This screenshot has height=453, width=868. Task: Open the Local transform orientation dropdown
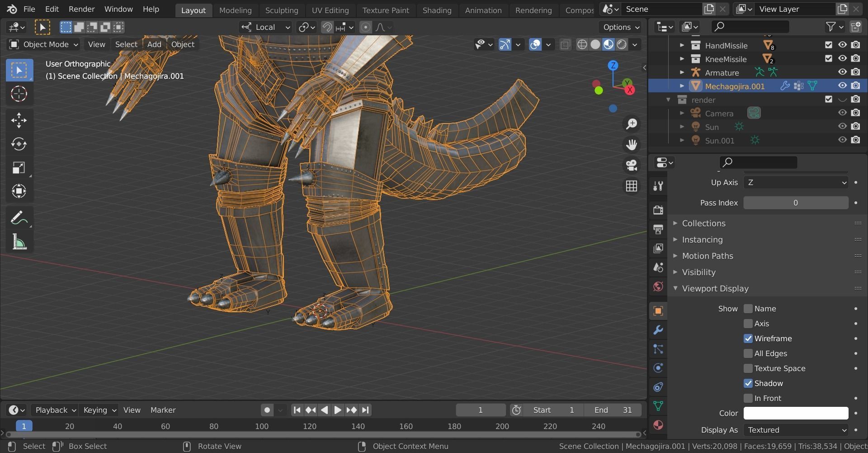pos(265,27)
